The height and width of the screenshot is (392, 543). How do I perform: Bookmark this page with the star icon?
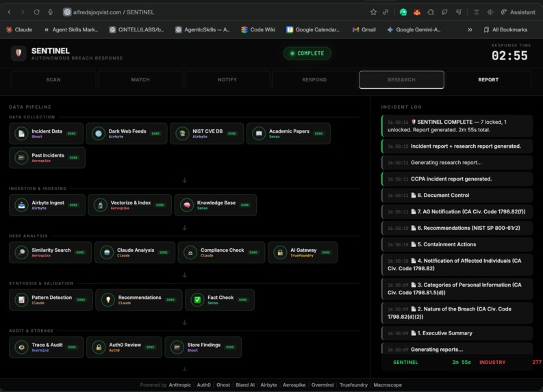tap(373, 12)
